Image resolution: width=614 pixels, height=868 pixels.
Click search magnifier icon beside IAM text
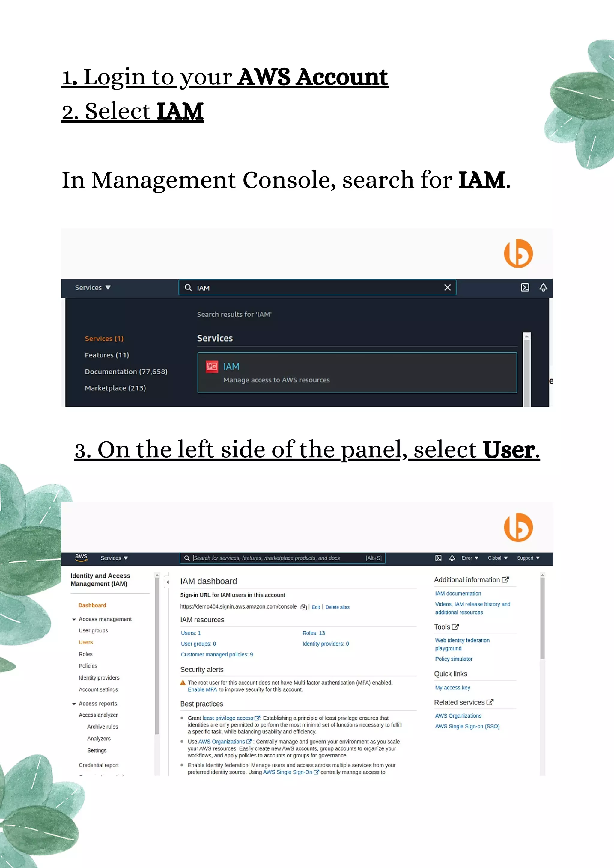[188, 288]
